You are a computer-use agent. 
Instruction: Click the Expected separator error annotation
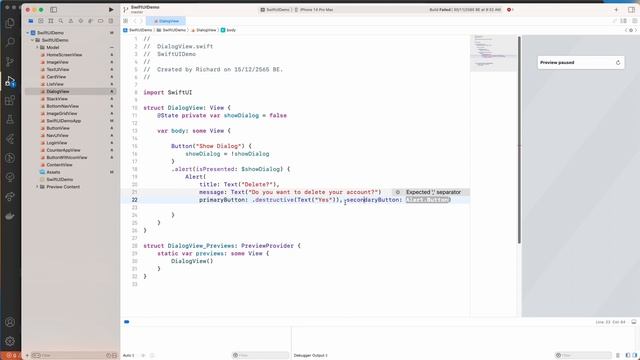click(x=430, y=192)
